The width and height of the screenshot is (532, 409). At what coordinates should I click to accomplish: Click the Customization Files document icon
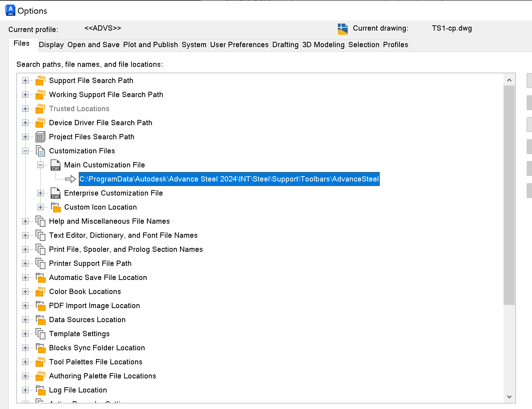pos(40,151)
